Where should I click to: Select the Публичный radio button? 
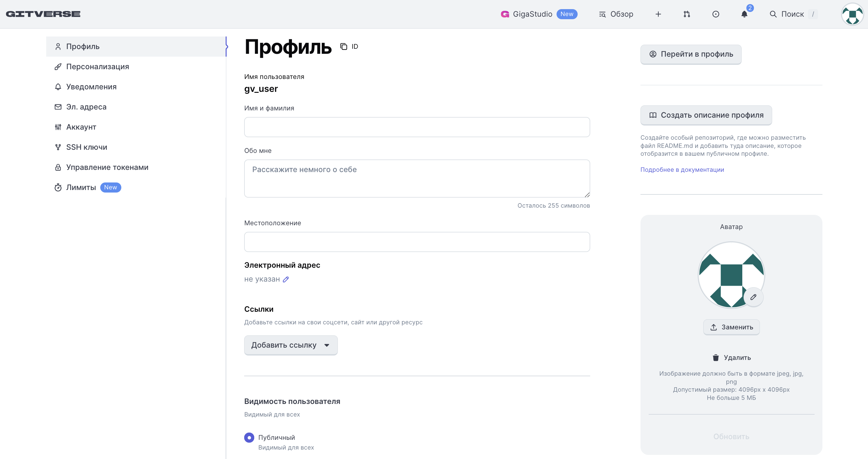[x=249, y=437]
